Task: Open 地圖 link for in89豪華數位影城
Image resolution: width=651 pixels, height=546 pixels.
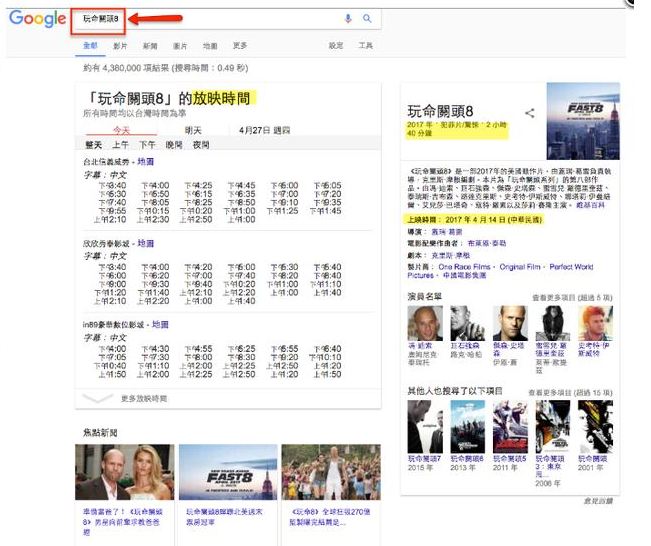Action: point(160,324)
